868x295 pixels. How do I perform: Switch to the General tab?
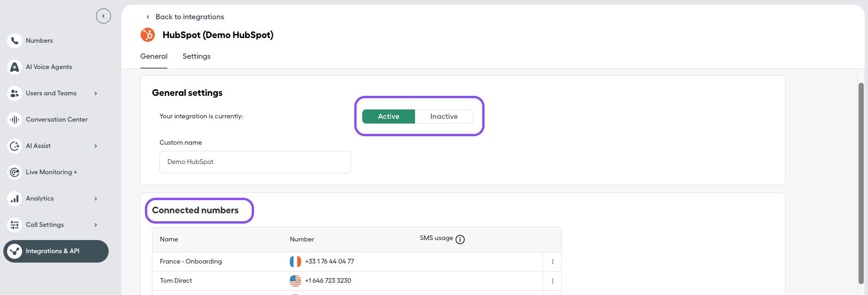click(x=154, y=56)
